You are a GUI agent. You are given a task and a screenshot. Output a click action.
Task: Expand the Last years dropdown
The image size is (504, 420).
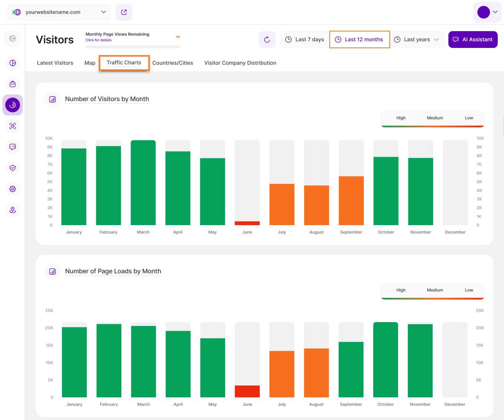417,39
